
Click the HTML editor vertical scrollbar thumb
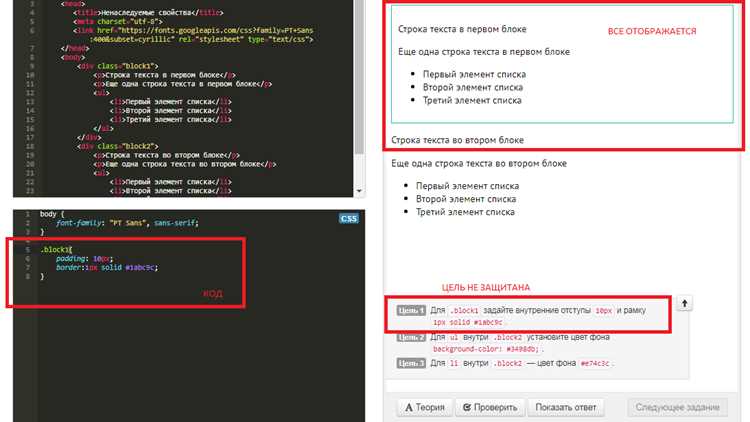pyautogui.click(x=359, y=77)
